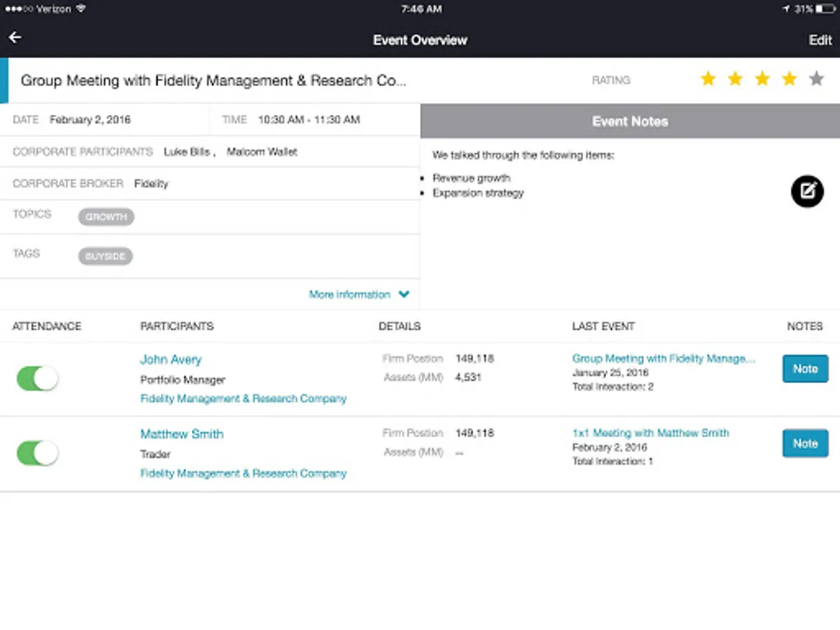
Task: Tap the January 25, 2016 last event date
Action: pyautogui.click(x=610, y=372)
